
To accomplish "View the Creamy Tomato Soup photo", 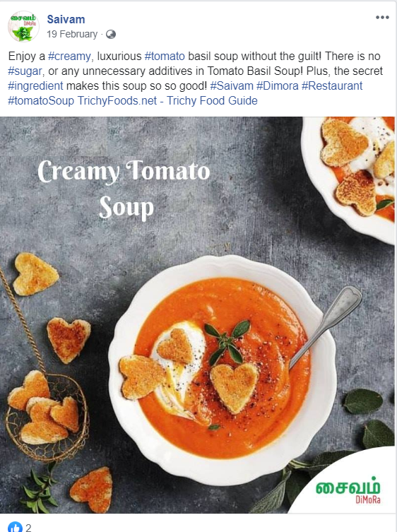I will coord(198,315).
